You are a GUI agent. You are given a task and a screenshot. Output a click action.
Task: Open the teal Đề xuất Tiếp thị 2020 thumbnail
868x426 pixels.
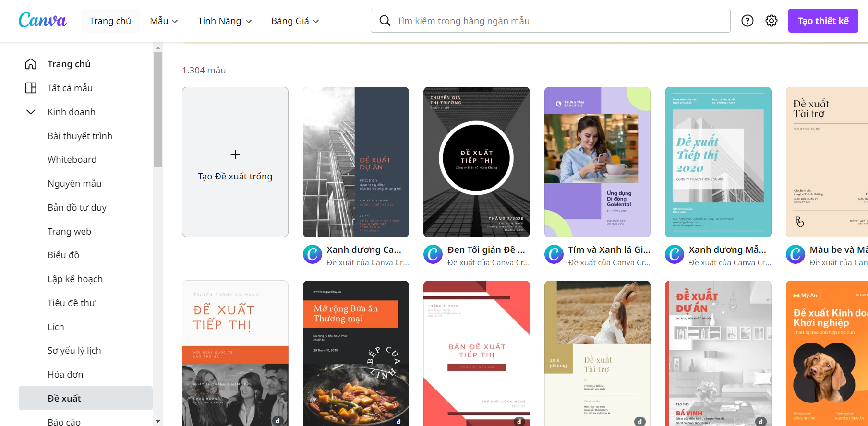[718, 162]
